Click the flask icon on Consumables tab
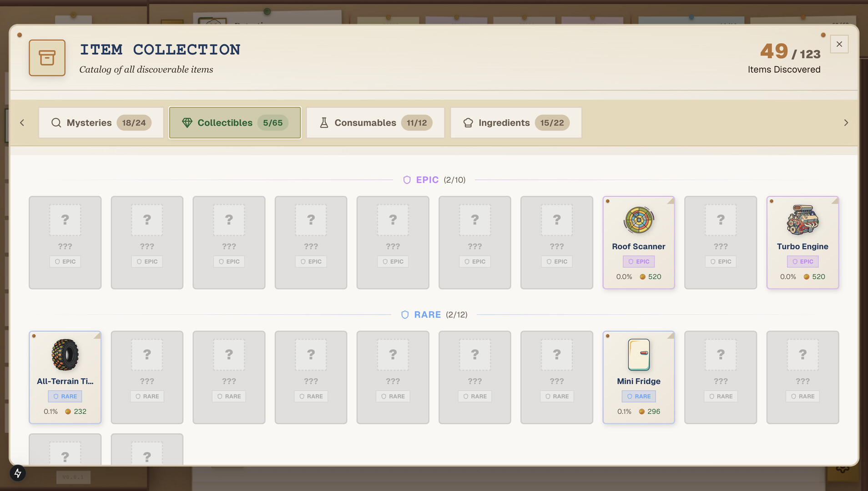This screenshot has width=868, height=491. click(x=323, y=123)
